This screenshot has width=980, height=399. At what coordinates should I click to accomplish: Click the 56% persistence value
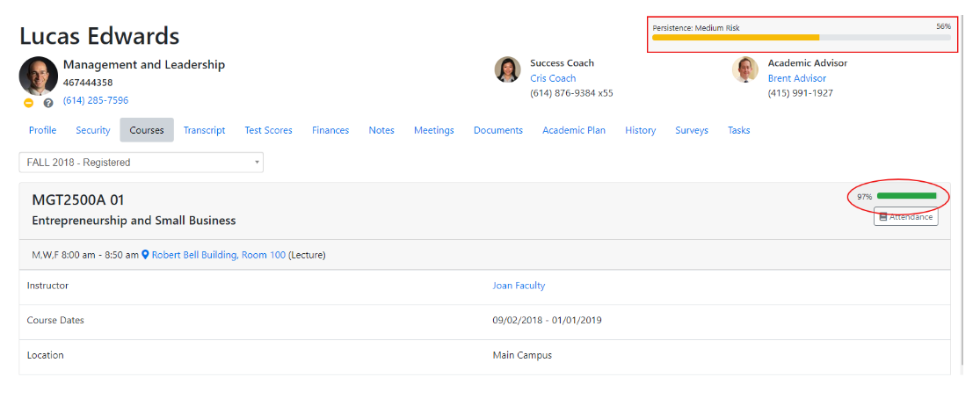point(943,27)
